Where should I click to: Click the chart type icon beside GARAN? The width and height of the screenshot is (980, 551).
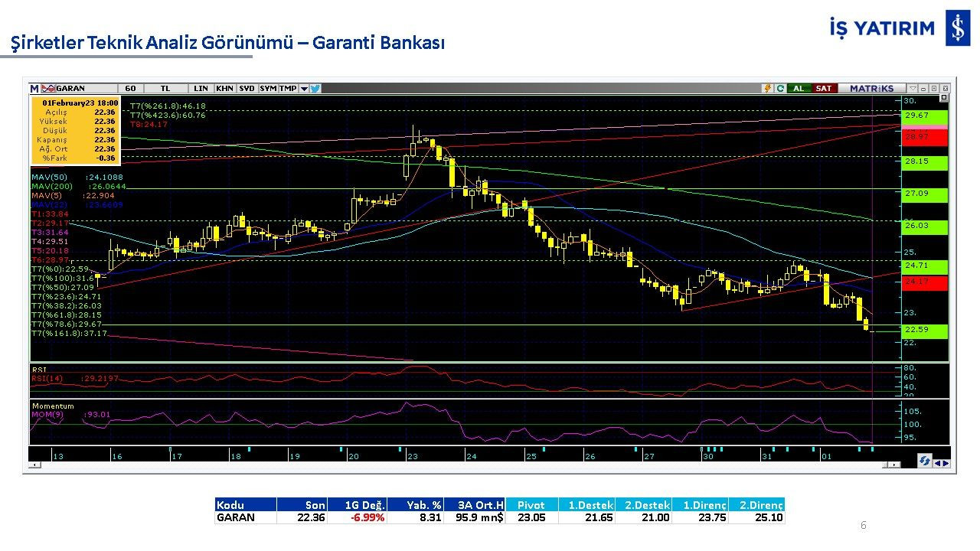(47, 88)
